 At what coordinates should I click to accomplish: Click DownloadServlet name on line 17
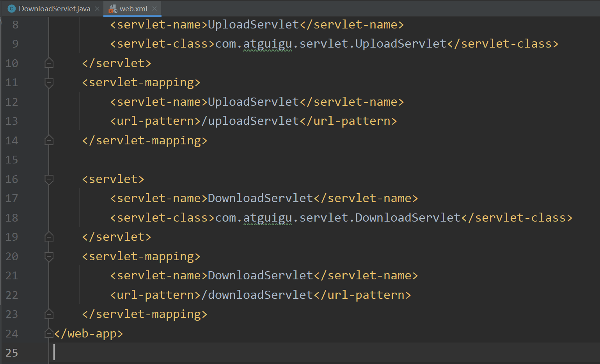click(260, 198)
